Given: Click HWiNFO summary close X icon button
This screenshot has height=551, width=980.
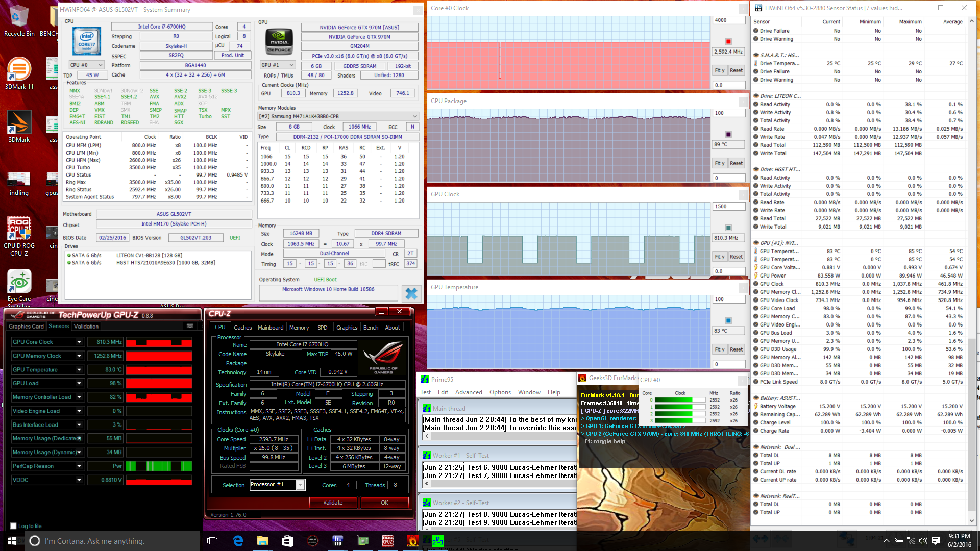Looking at the screenshot, I should click(x=411, y=293).
